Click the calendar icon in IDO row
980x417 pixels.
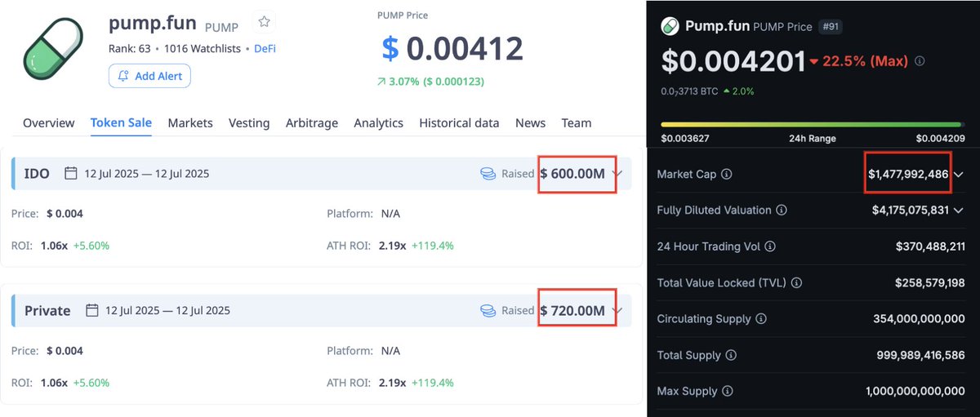(71, 174)
